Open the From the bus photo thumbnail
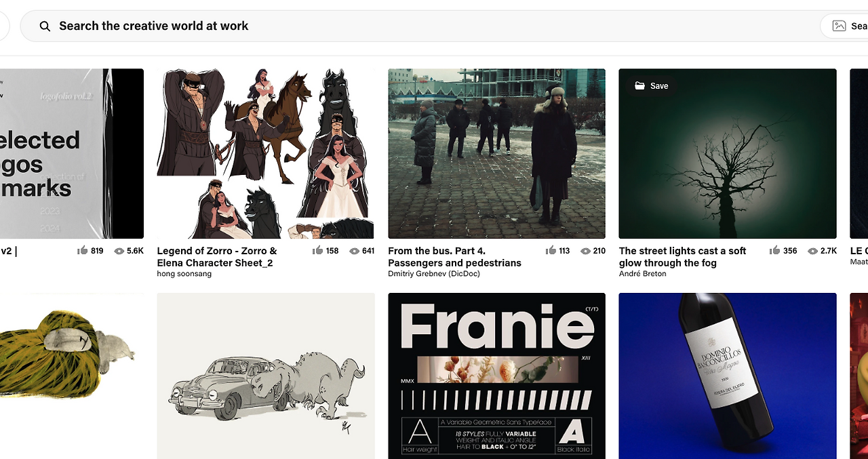The image size is (868, 459). tap(496, 153)
